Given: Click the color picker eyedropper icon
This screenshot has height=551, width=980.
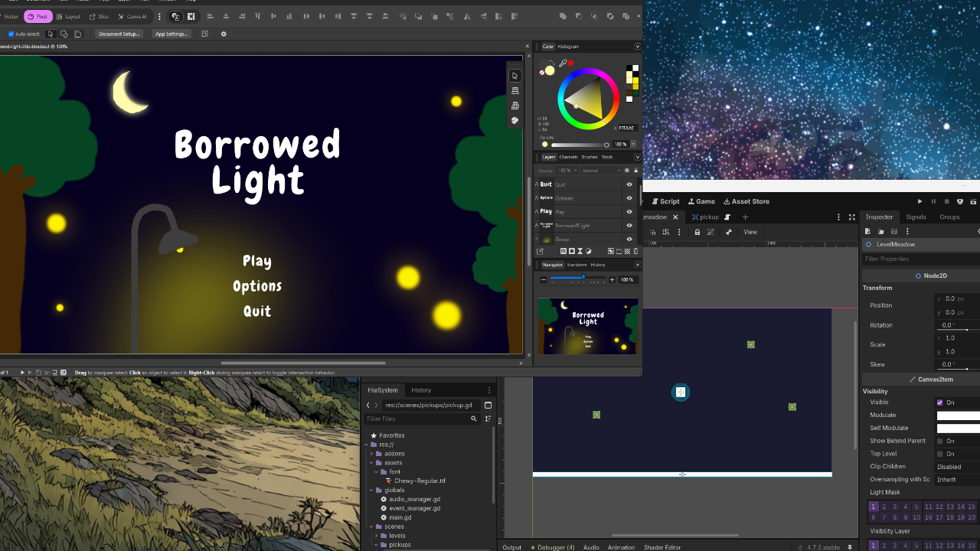Looking at the screenshot, I should pos(563,64).
